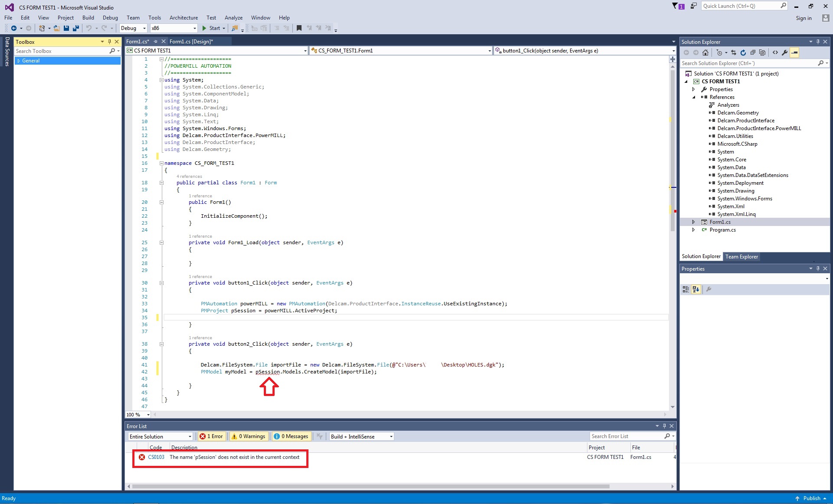Click Collapse All icon in Solution Explorer
This screenshot has height=504, width=833.
(x=753, y=52)
